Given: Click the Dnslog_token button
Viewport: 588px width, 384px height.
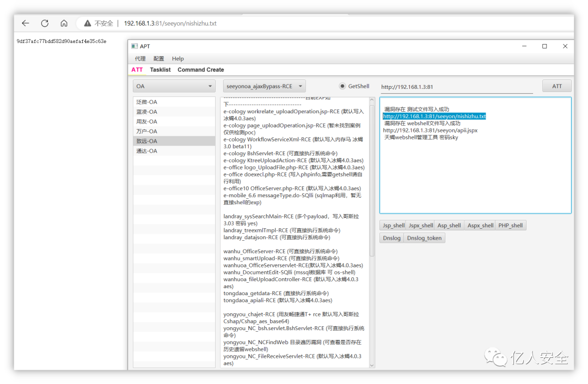Looking at the screenshot, I should click(x=424, y=238).
